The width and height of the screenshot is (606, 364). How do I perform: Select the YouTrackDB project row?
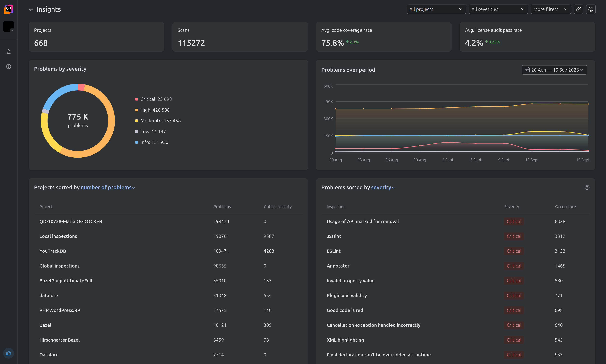point(53,251)
